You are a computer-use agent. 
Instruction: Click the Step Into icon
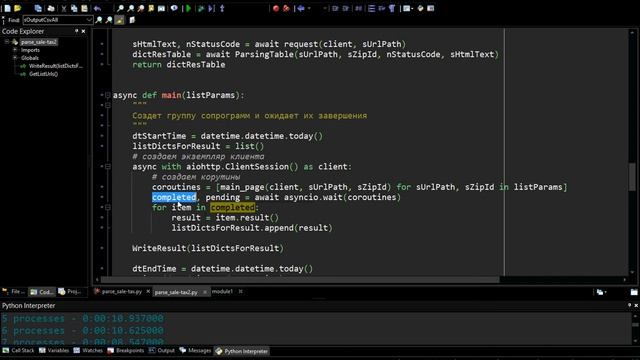pos(211,8)
